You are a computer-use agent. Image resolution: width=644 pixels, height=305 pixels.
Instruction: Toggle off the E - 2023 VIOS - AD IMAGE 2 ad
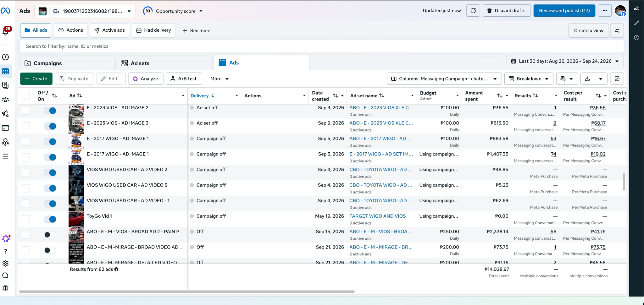pyautogui.click(x=50, y=111)
